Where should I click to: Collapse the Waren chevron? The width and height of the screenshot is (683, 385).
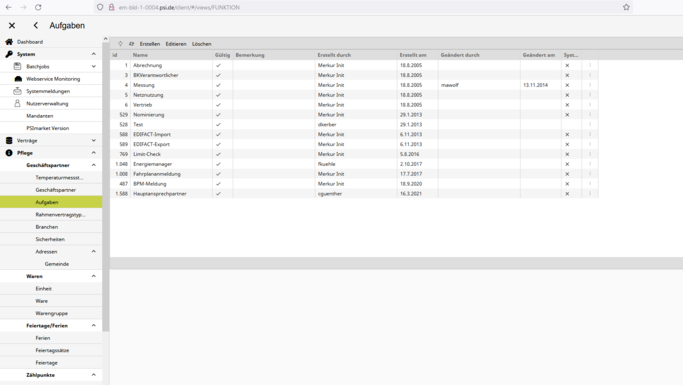(94, 276)
